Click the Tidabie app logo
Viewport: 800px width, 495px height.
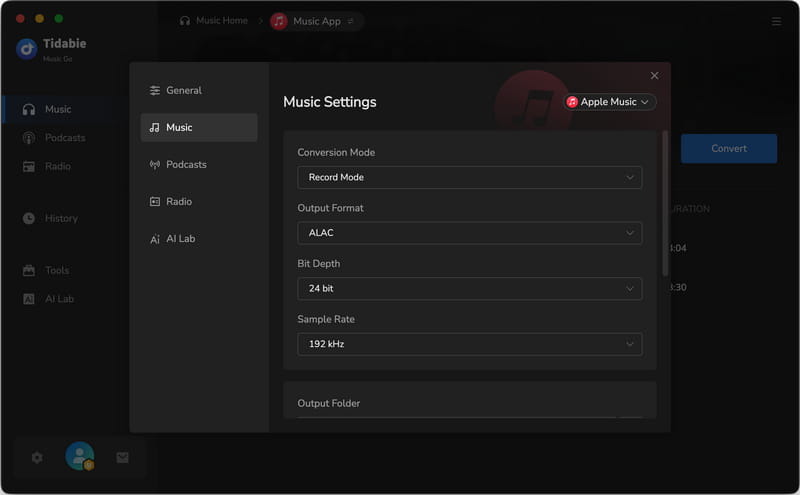tap(27, 49)
